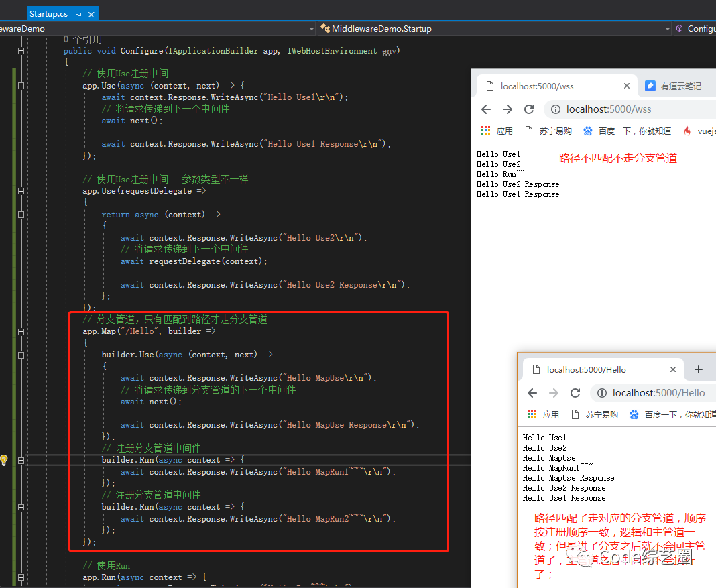Open 应用 apps shortcut in wss window
The image size is (716, 588).
coord(497,131)
